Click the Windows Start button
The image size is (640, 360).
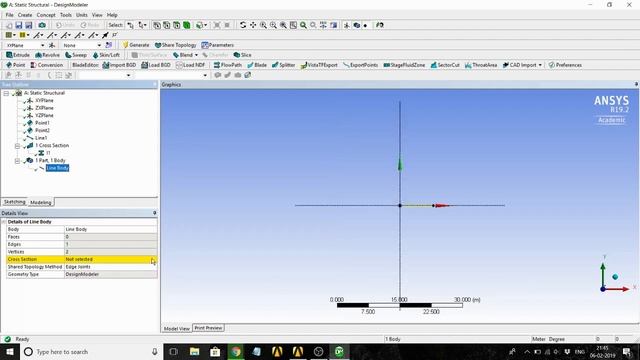[x=9, y=351]
